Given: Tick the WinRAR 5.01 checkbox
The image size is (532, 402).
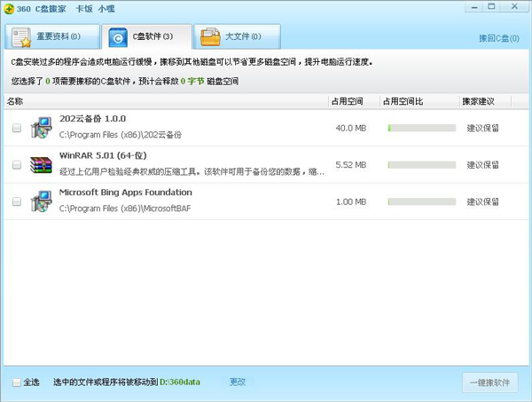Looking at the screenshot, I should coord(17,165).
